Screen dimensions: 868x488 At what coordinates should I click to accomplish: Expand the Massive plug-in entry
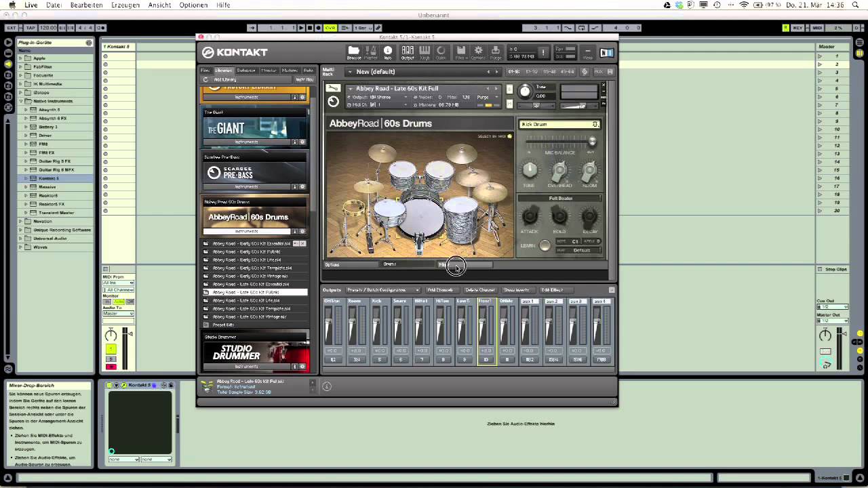click(x=26, y=186)
